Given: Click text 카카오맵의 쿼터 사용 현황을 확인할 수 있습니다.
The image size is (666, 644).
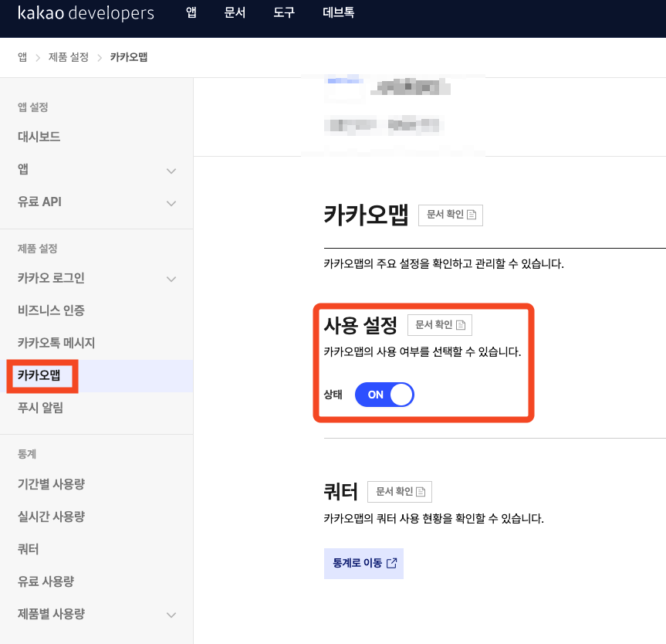Looking at the screenshot, I should click(x=434, y=519).
